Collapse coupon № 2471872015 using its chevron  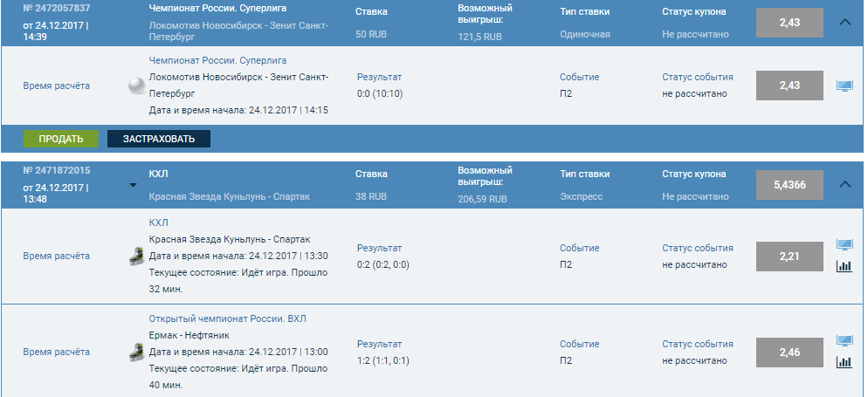tap(844, 184)
